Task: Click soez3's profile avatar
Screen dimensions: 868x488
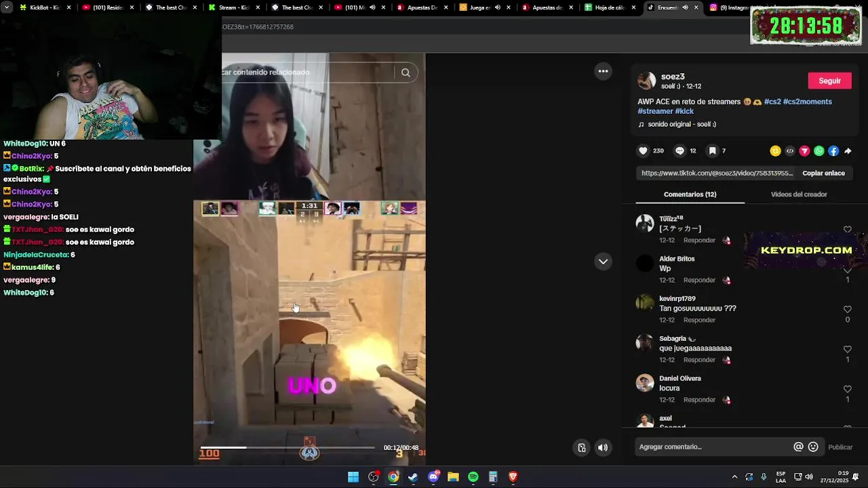Action: coord(647,81)
